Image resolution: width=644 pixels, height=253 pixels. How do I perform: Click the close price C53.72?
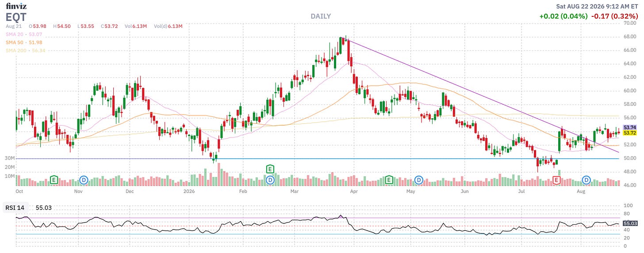click(110, 26)
